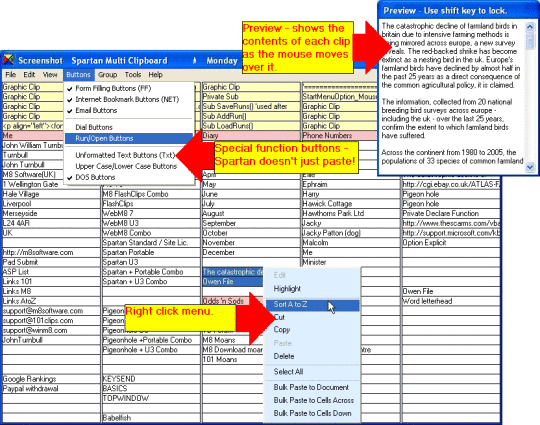540x425 pixels.
Task: Click the Babelfish clip
Action: pyautogui.click(x=151, y=418)
